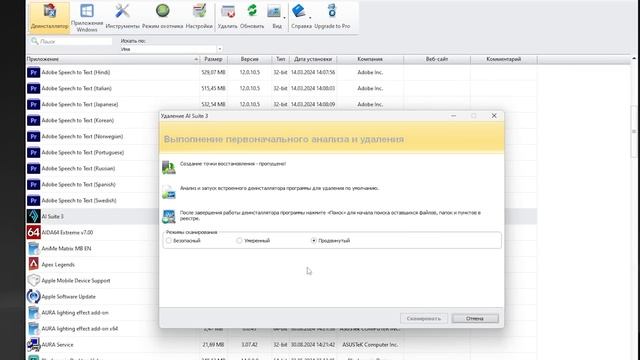Click the restore point creation icon
This screenshot has width=640, height=360.
[169, 167]
